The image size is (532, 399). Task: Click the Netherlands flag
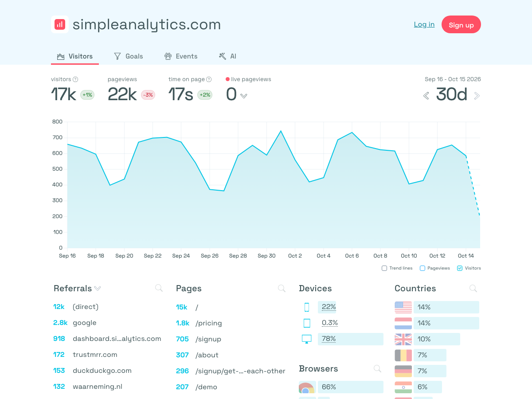click(403, 323)
